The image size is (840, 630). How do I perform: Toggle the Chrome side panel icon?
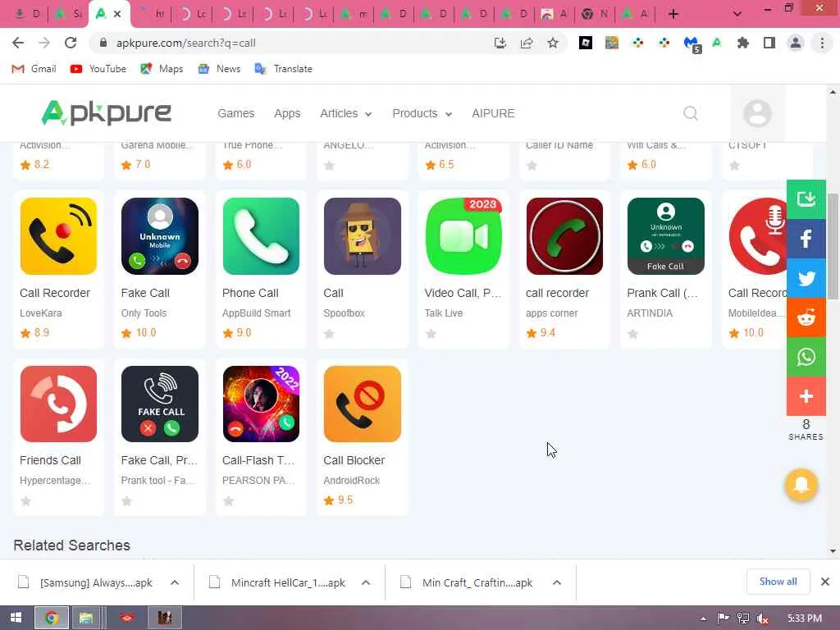[769, 43]
